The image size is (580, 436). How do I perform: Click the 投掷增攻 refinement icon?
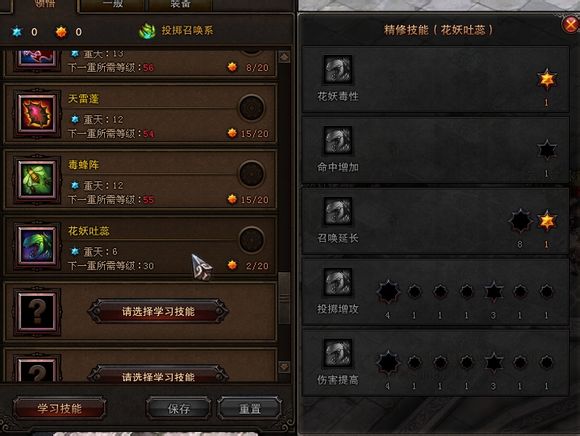[x=337, y=282]
